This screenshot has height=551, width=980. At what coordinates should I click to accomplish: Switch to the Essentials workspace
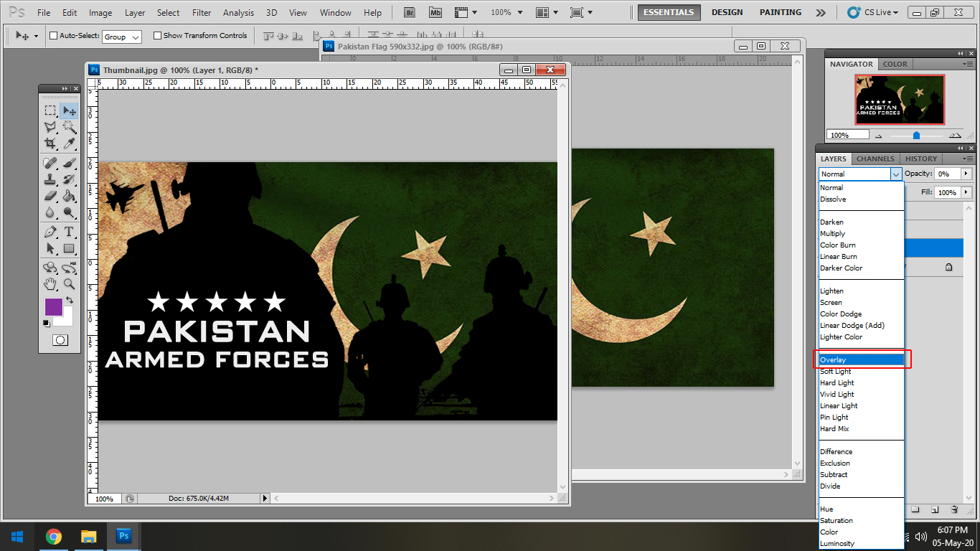(669, 12)
